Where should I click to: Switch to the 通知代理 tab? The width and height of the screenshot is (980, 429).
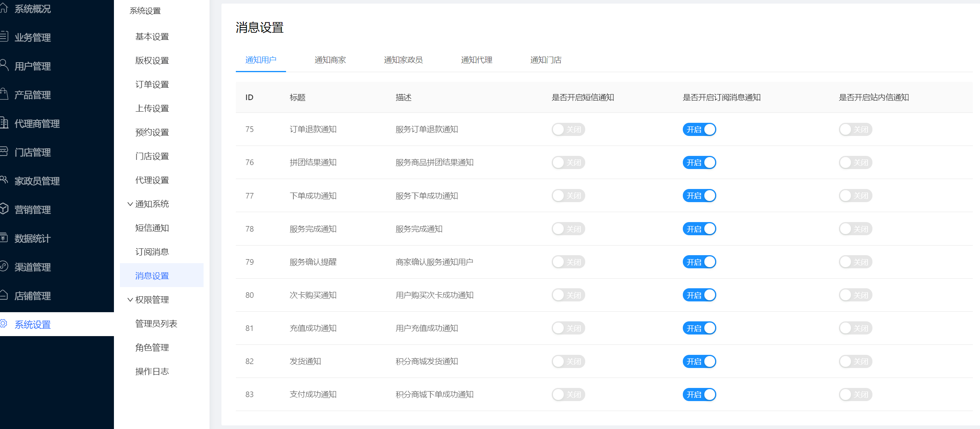(x=476, y=60)
